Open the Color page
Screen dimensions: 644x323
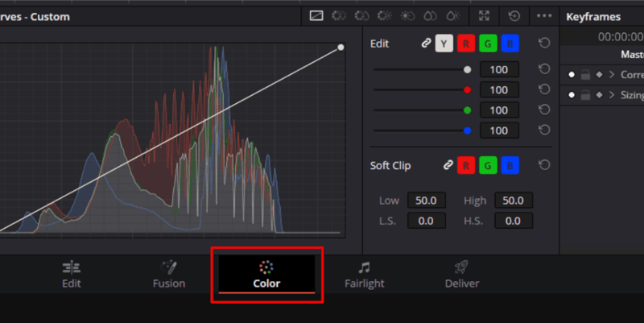(266, 275)
